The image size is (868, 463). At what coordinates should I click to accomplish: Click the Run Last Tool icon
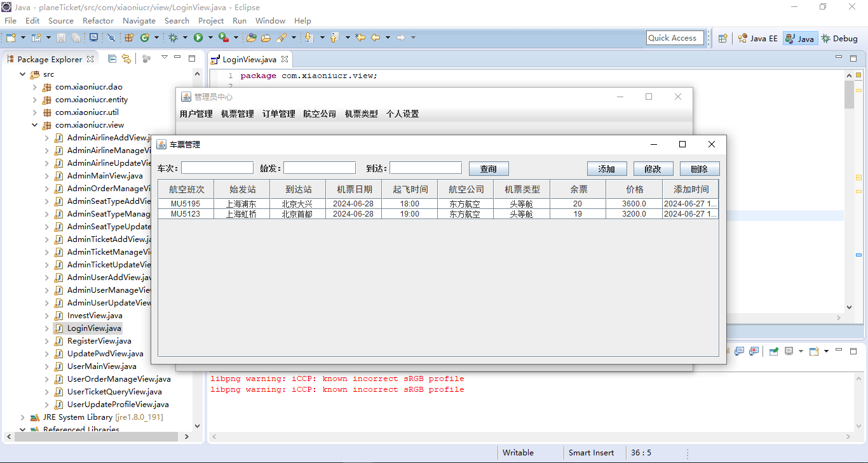click(x=224, y=37)
